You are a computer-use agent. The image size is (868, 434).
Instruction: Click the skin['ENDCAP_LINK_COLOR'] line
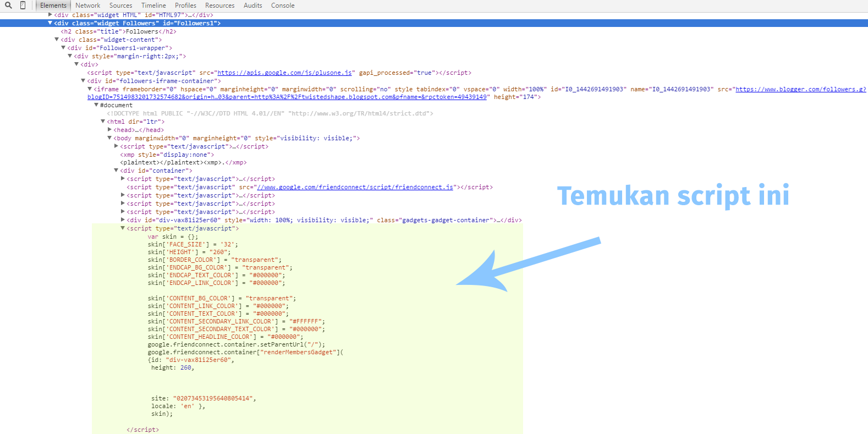[x=216, y=283]
